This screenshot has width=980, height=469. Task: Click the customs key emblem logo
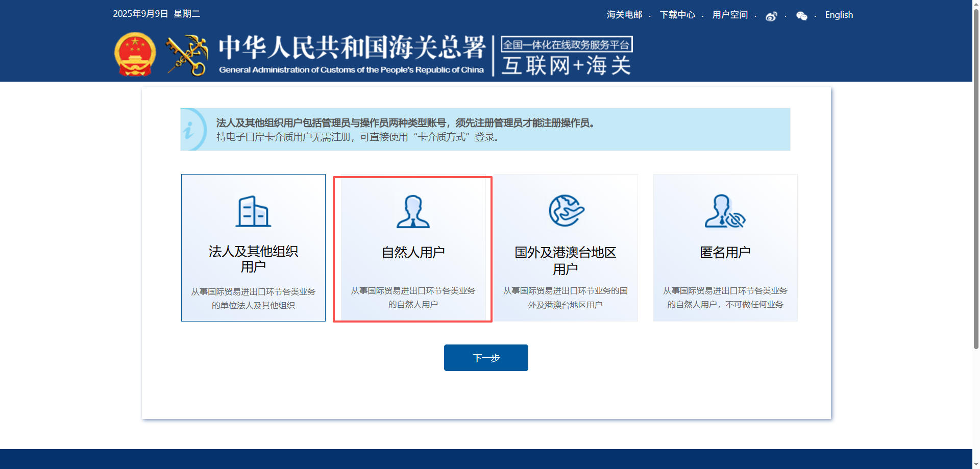click(x=187, y=55)
